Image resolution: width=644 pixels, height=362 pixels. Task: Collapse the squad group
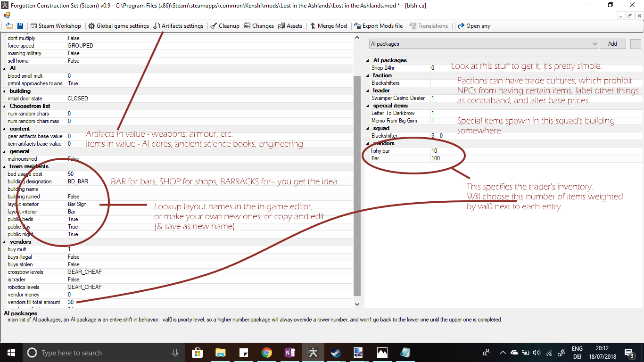368,128
